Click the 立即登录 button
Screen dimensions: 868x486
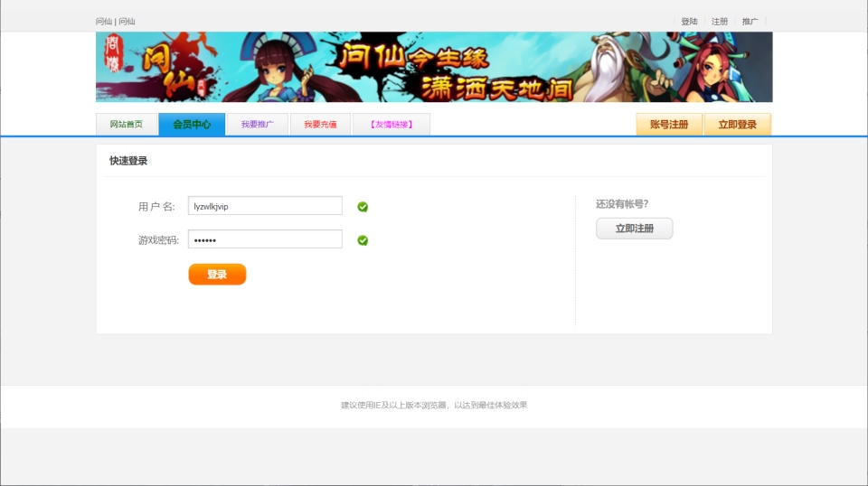tap(738, 125)
